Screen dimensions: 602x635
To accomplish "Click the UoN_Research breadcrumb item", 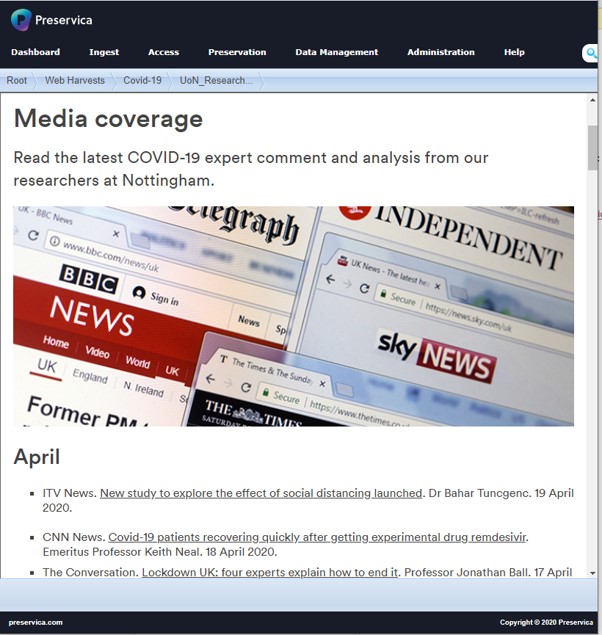I will (x=215, y=80).
